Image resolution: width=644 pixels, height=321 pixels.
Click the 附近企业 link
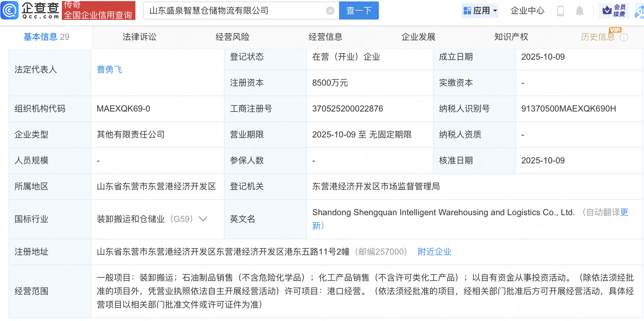(434, 252)
